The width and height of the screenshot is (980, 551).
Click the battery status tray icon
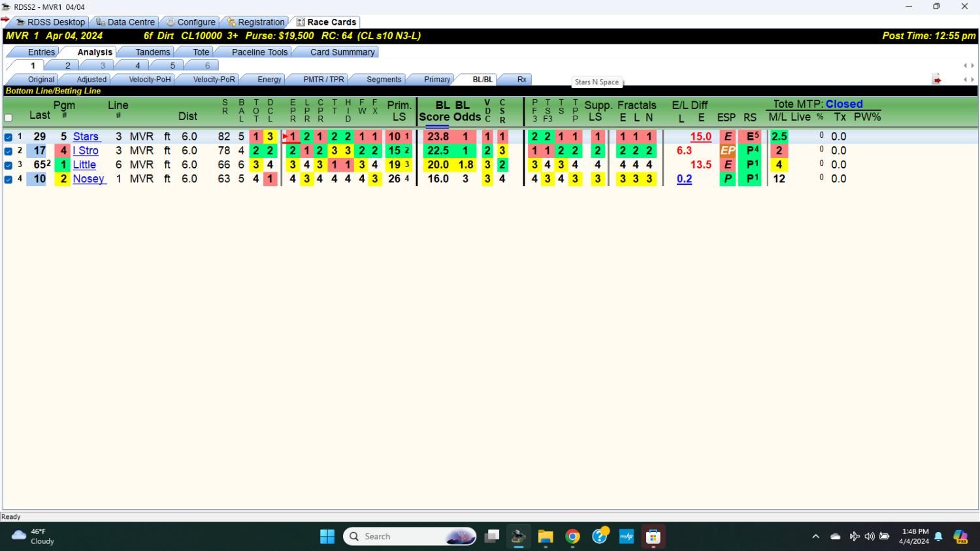[x=885, y=537]
